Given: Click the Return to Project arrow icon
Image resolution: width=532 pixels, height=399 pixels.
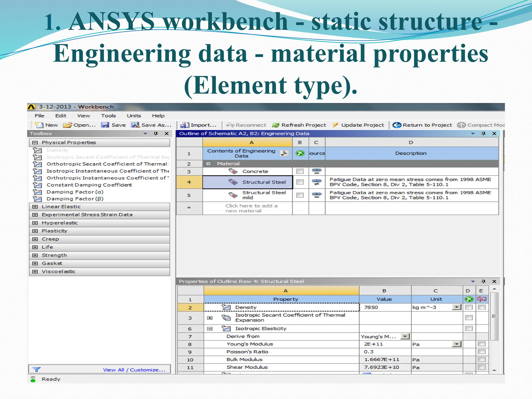Looking at the screenshot, I should click(397, 125).
